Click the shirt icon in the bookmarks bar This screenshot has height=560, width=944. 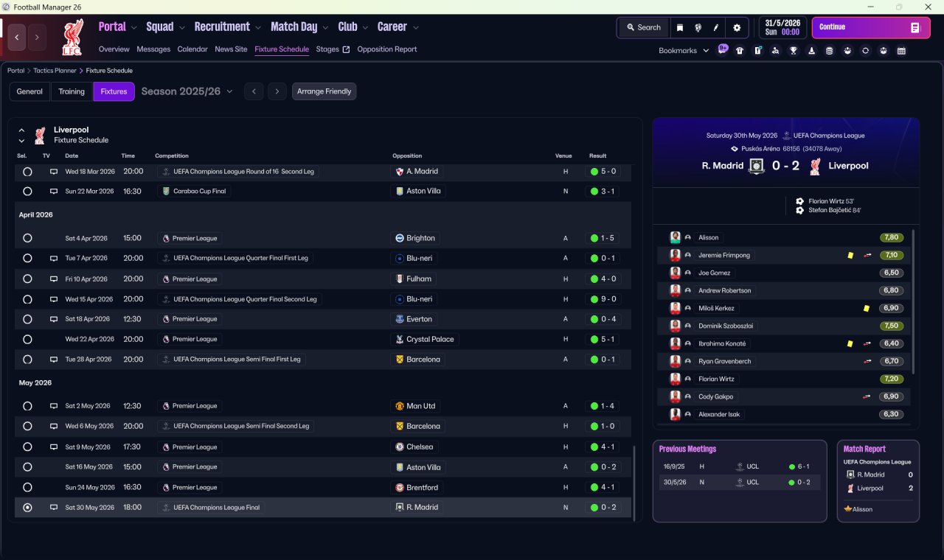pos(740,51)
